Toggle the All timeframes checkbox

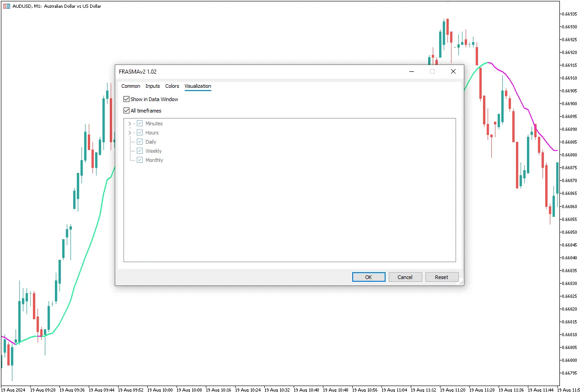[127, 111]
